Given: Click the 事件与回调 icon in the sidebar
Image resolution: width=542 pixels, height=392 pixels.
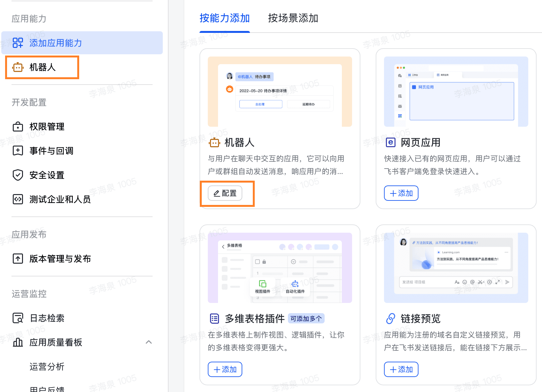Looking at the screenshot, I should (x=18, y=151).
